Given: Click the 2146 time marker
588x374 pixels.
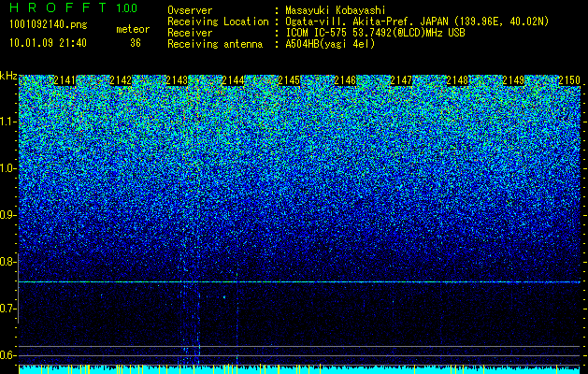Looking at the screenshot, I should click(x=345, y=80).
